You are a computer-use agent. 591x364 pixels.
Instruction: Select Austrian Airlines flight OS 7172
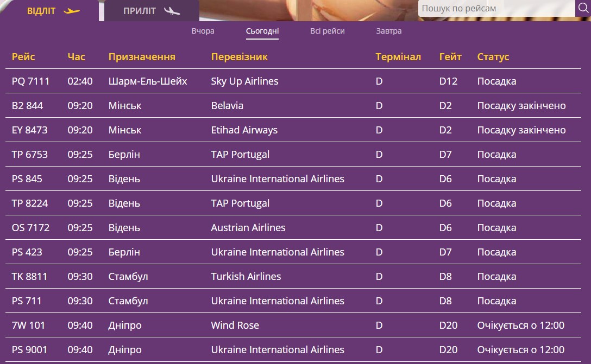[x=31, y=228]
